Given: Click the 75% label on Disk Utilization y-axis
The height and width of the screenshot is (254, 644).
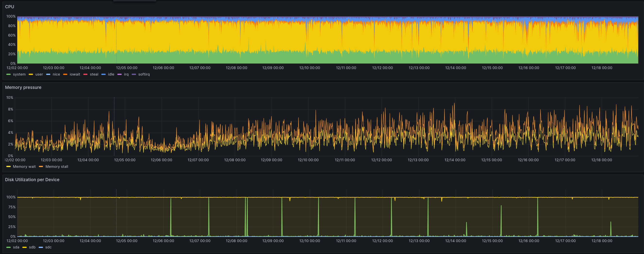Looking at the screenshot, I should (x=12, y=207).
